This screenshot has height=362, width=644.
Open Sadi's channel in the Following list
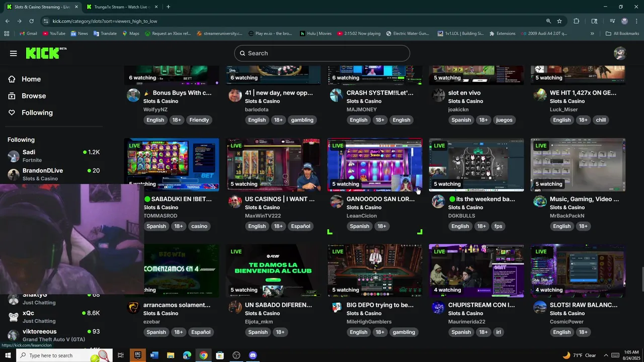point(54,156)
